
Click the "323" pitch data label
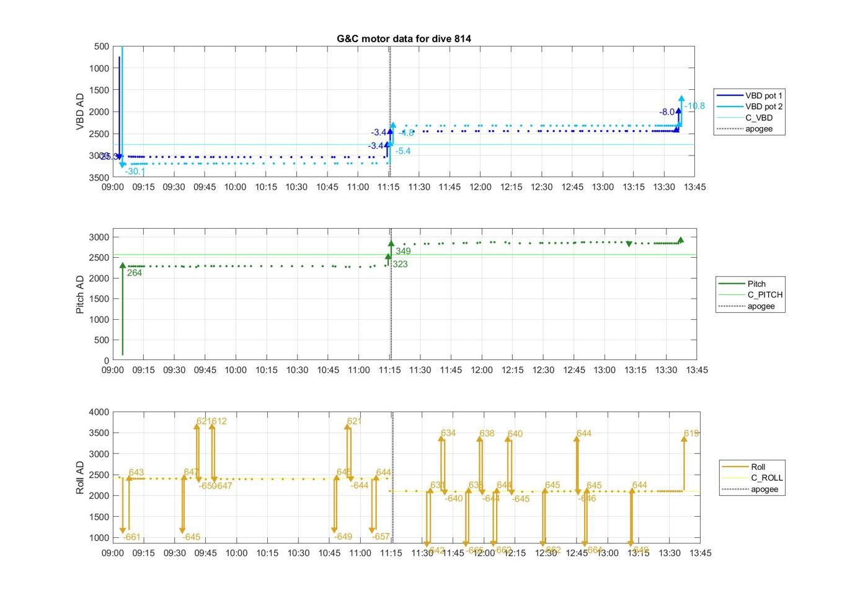coord(400,265)
